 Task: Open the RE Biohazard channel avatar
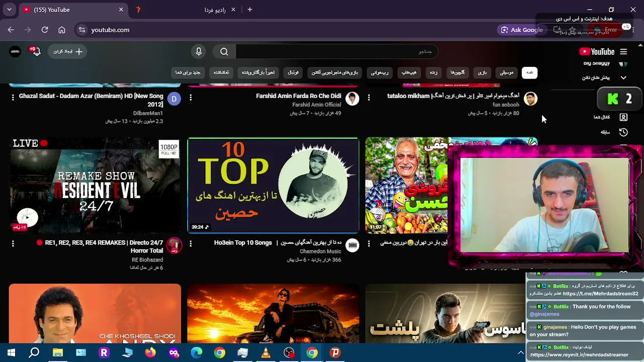tap(174, 245)
